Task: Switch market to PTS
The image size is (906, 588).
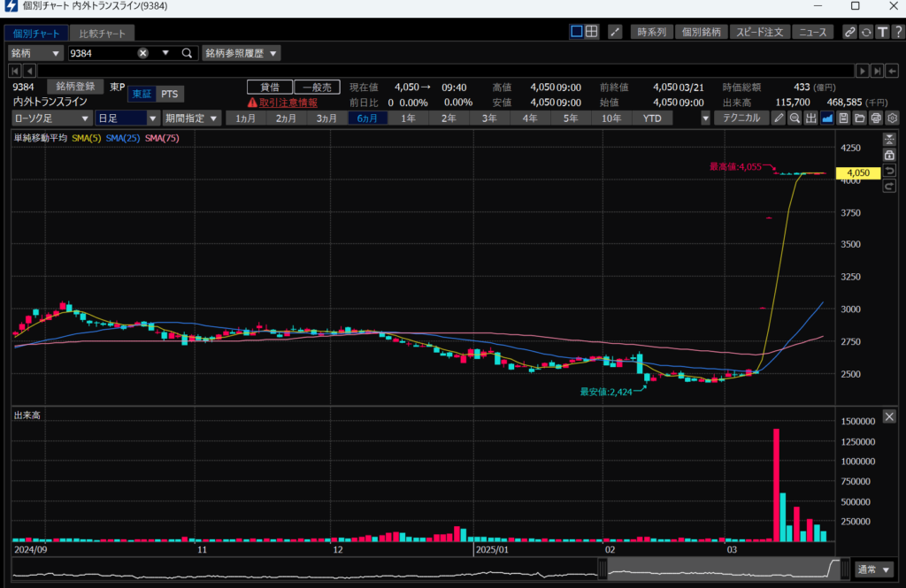Action: (169, 94)
